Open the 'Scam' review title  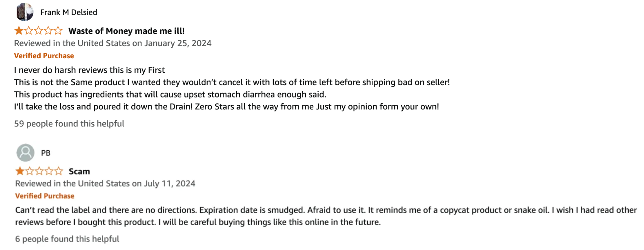tap(79, 172)
